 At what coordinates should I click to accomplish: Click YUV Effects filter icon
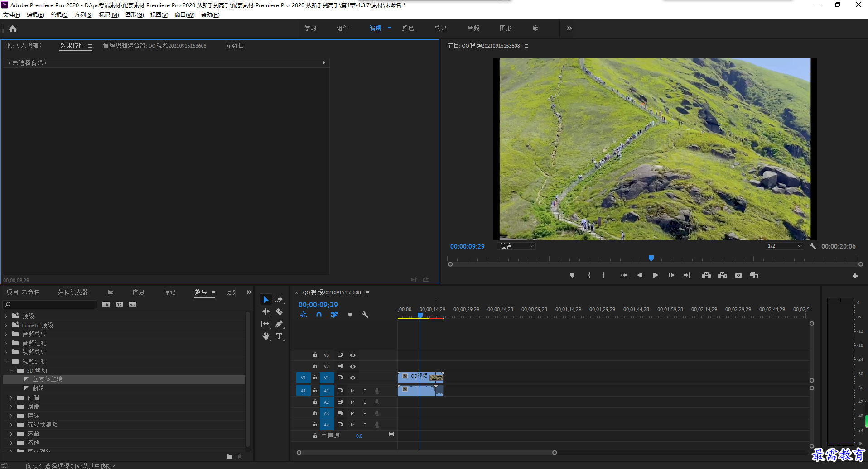point(132,305)
